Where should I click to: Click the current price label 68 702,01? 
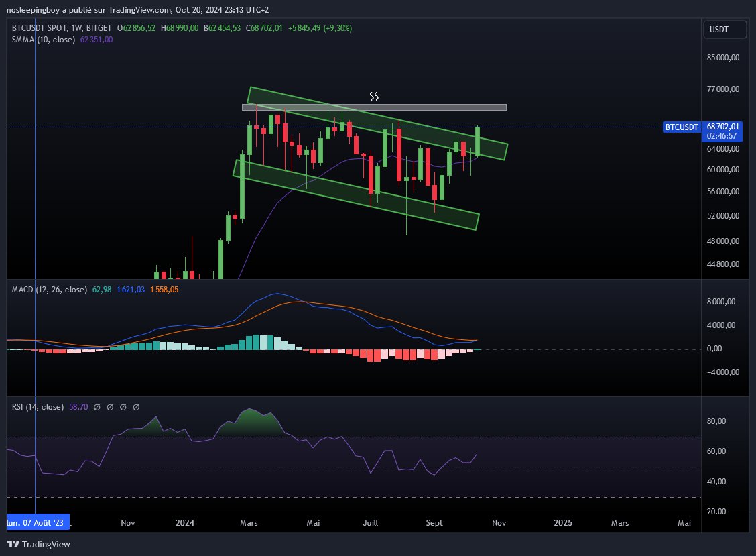click(x=722, y=127)
